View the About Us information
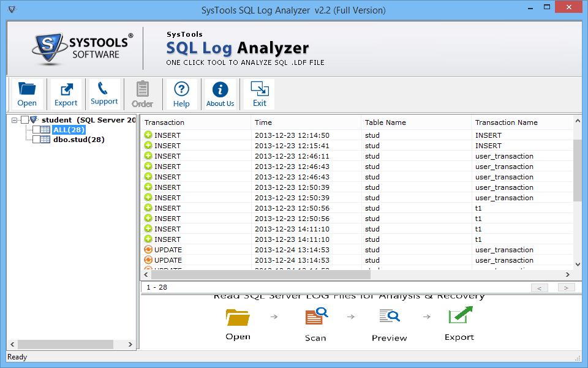 [x=220, y=93]
